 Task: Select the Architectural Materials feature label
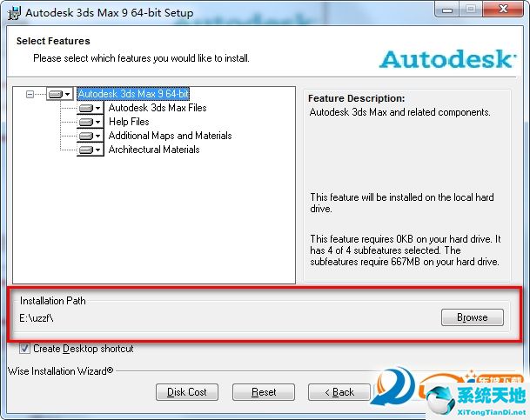tap(154, 150)
